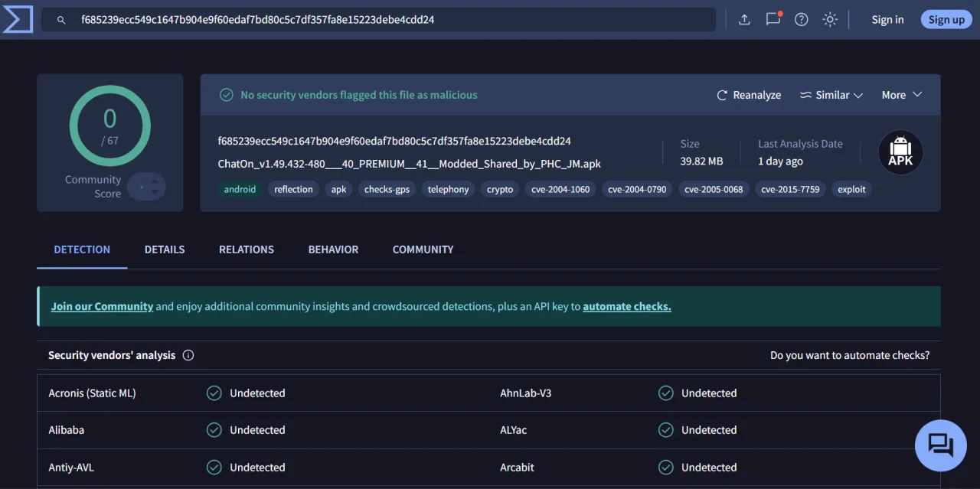Viewport: 980px width, 489px height.
Task: Click the ALYac vendor name
Action: (514, 430)
